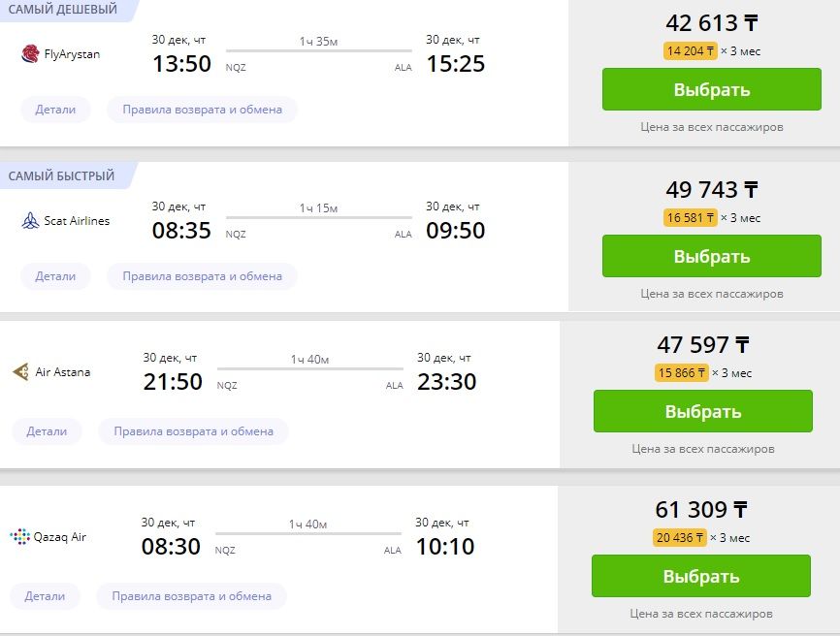Screen dimensions: 840x636
Task: Select the 42 613 tenge FlyArystan flight
Action: point(711,90)
